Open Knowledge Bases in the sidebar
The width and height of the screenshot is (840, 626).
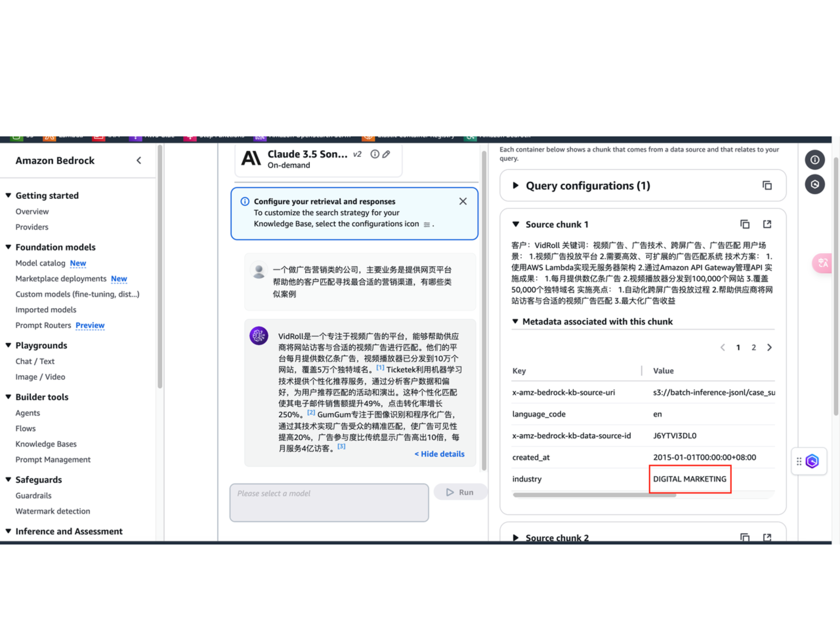(x=46, y=444)
